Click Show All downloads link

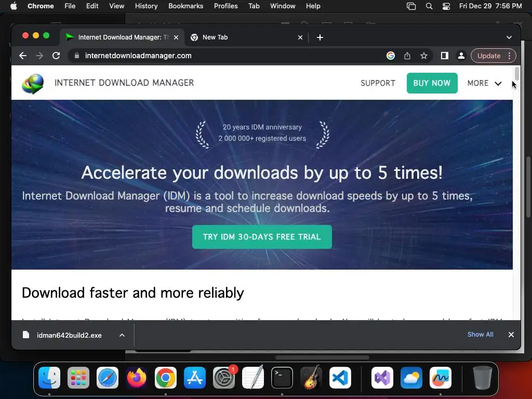click(481, 335)
